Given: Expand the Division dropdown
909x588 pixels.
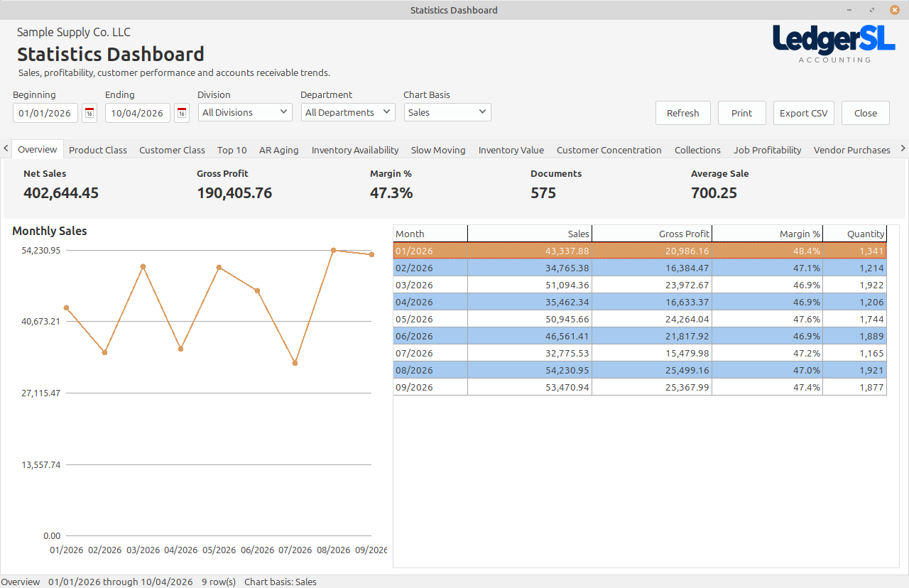Looking at the screenshot, I should (x=244, y=112).
